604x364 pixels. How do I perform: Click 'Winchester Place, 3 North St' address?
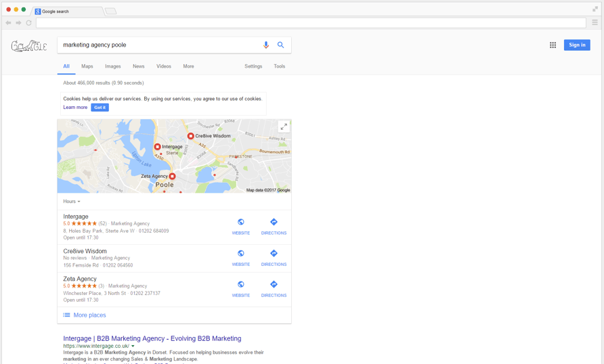[x=94, y=293]
